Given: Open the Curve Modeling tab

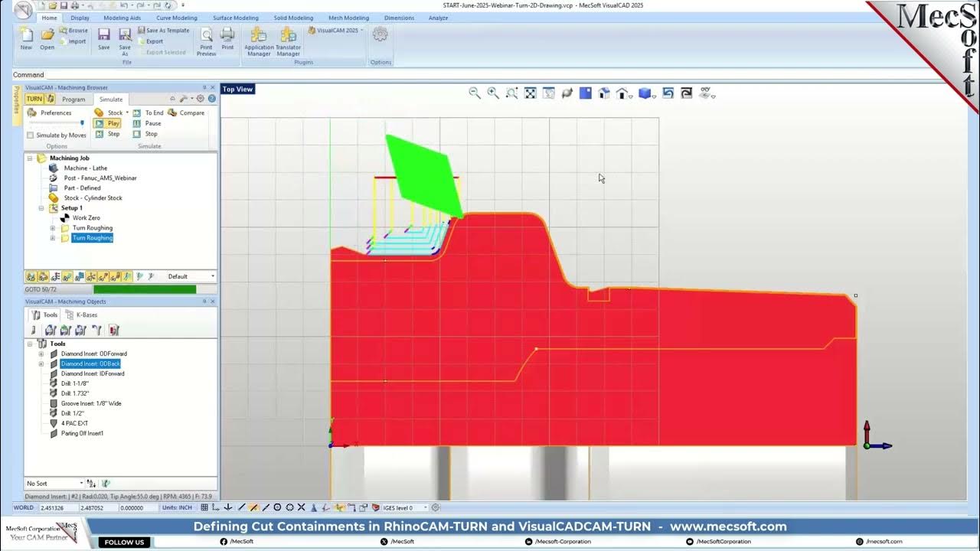Looking at the screenshot, I should coord(176,18).
